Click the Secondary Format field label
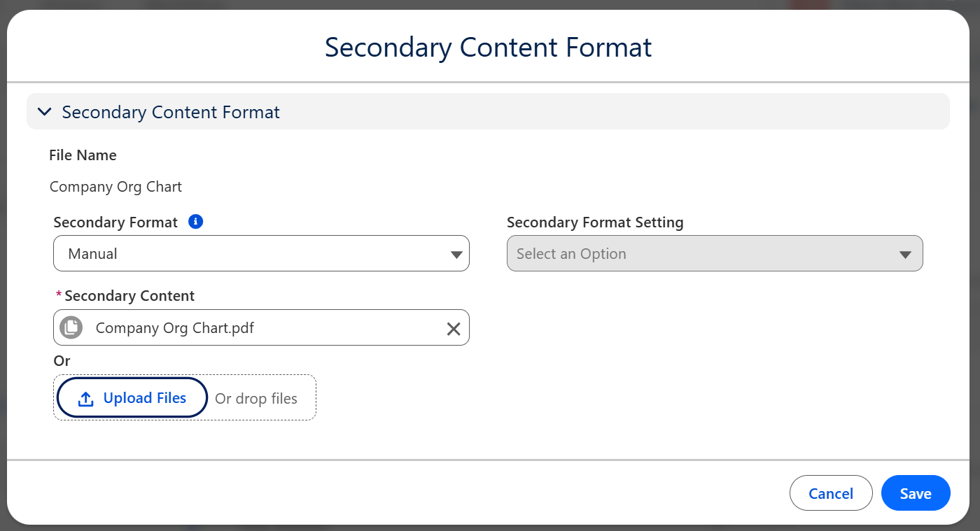The image size is (980, 531). coord(115,222)
